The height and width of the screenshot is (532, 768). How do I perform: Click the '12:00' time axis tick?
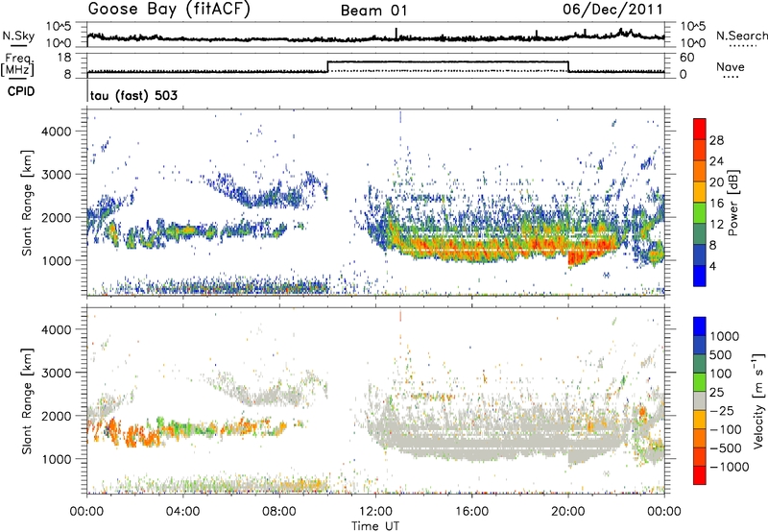click(x=375, y=512)
